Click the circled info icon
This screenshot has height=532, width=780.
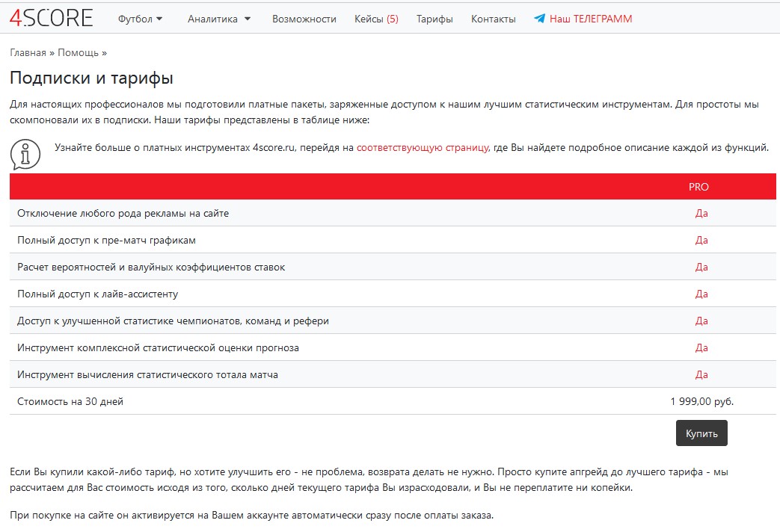click(23, 152)
